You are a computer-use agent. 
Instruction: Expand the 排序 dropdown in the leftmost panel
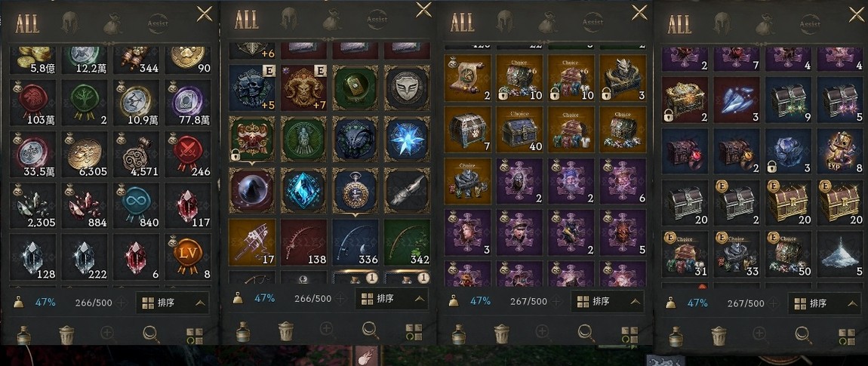click(173, 303)
